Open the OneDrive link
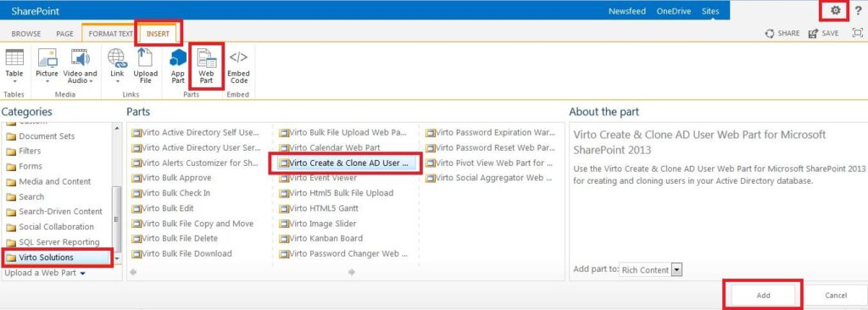Image resolution: width=868 pixels, height=310 pixels. pos(673,11)
